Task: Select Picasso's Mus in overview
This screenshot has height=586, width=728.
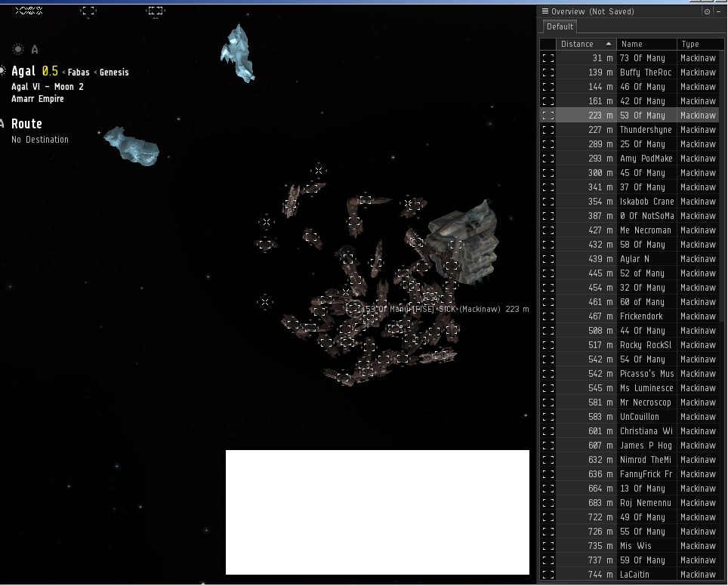Action: 629,374
